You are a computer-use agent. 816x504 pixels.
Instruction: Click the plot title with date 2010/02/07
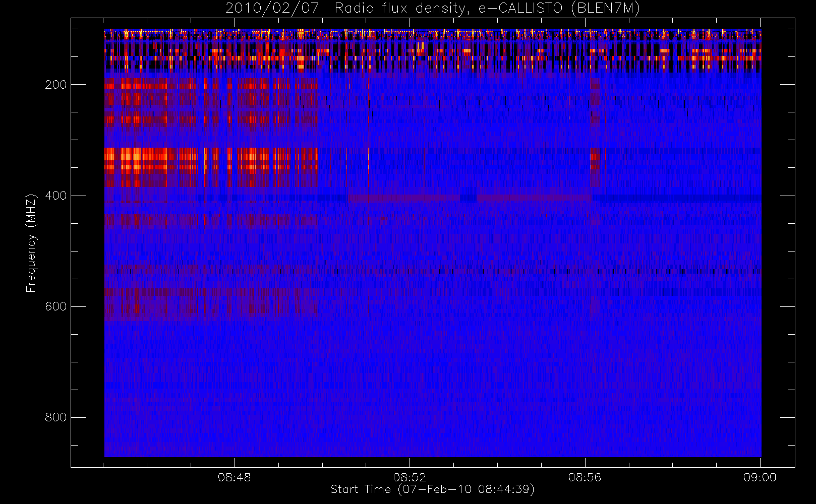(433, 9)
